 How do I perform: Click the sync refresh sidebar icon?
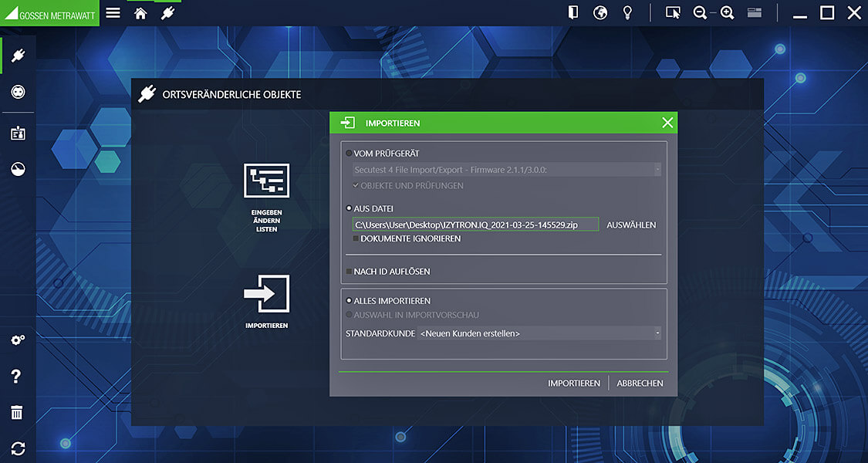(18, 448)
